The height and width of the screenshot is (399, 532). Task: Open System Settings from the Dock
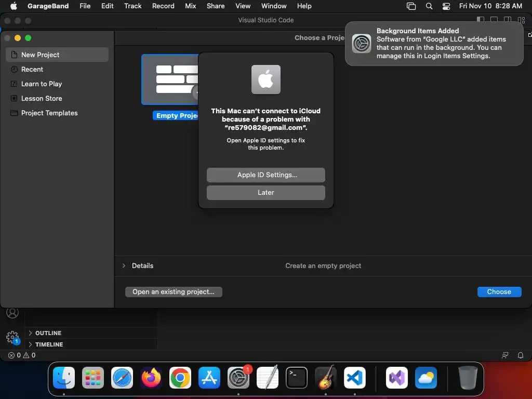[x=238, y=378]
